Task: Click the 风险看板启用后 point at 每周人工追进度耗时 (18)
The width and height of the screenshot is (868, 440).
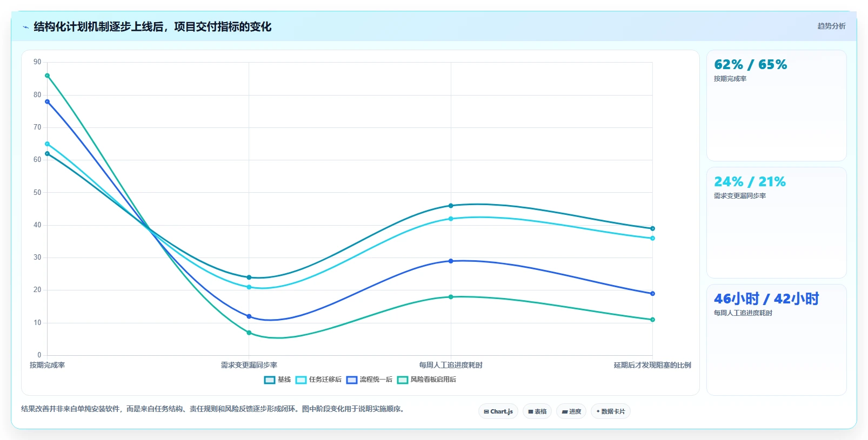Action: [451, 297]
